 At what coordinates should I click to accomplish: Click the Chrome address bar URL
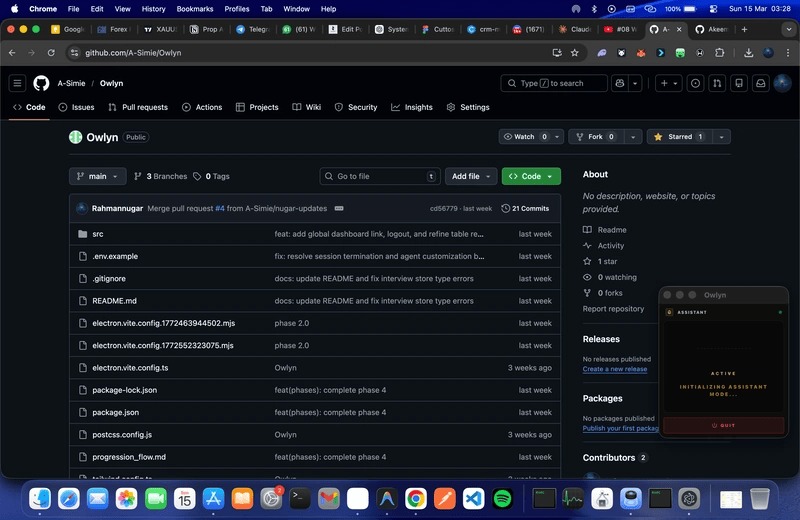[x=133, y=53]
